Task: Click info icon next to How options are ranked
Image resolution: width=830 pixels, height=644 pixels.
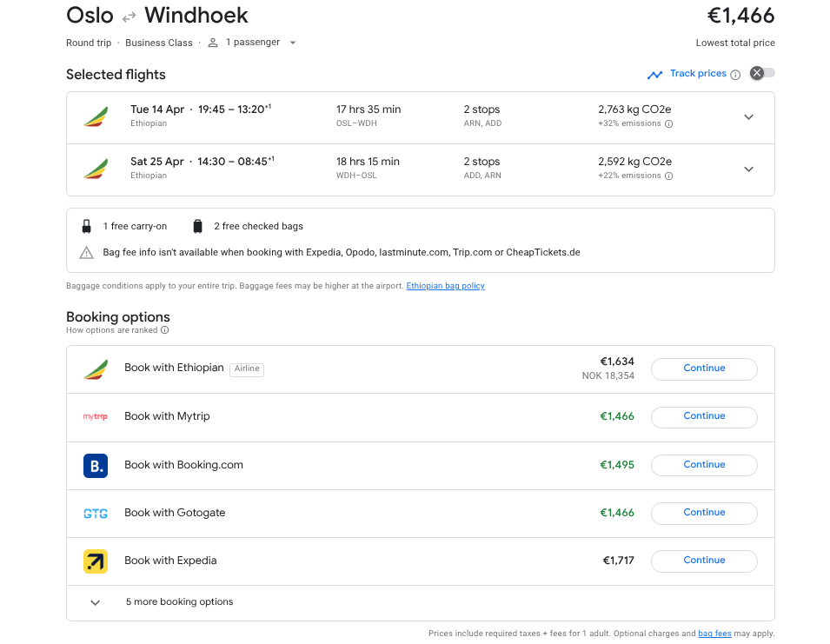Action: (x=164, y=330)
